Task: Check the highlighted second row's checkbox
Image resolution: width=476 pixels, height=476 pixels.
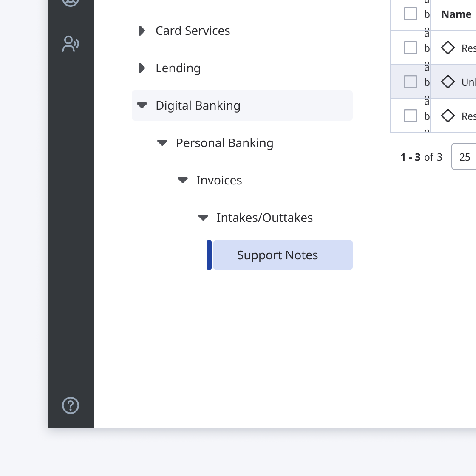Action: 411,82
